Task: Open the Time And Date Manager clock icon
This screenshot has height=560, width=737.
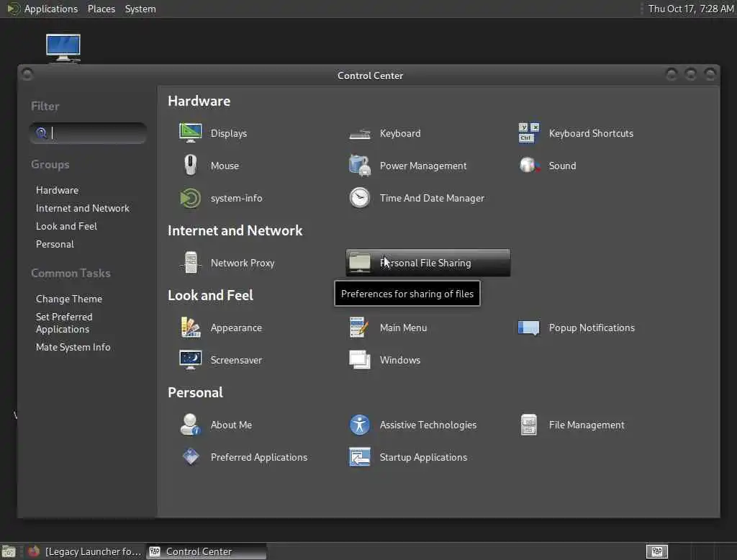Action: 360,198
